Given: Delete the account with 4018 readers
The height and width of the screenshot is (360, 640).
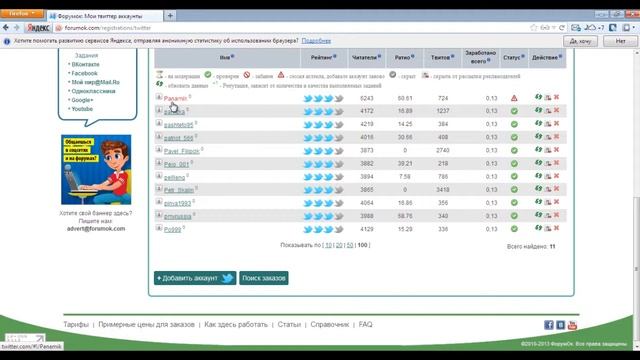Looking at the screenshot, I should [556, 136].
